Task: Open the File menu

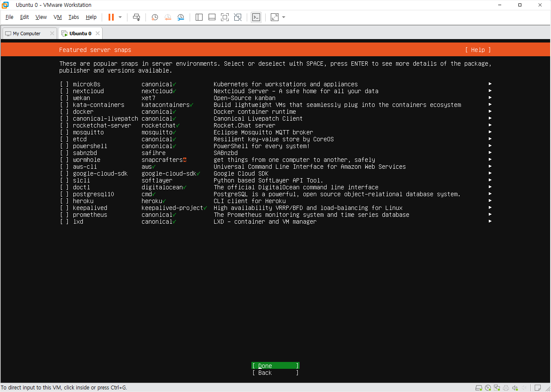Action: [9, 17]
